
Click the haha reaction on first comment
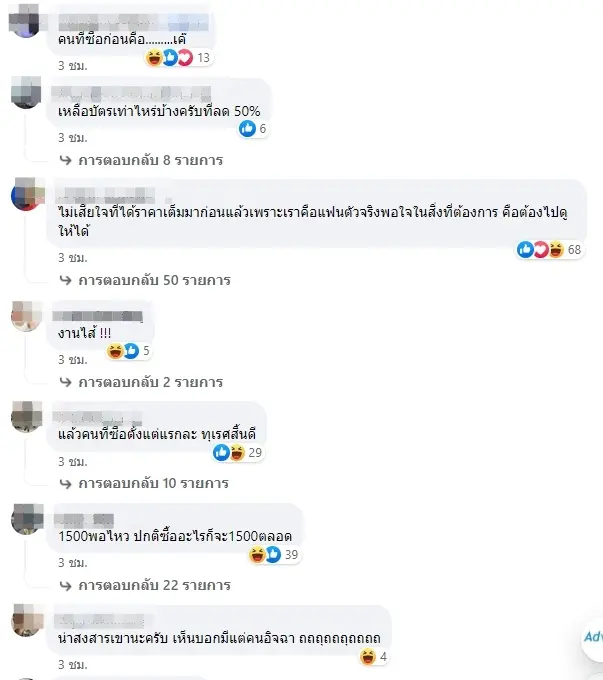pyautogui.click(x=154, y=57)
